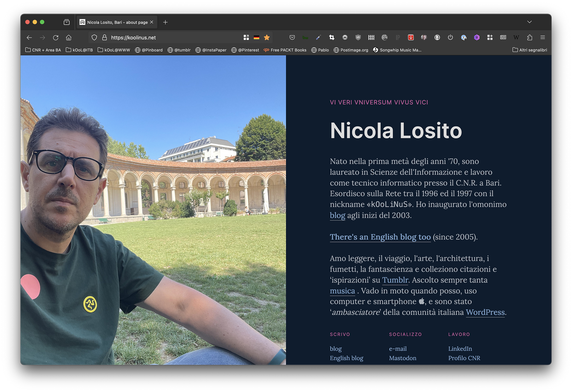Viewport: 572px width, 392px height.
Task: Open the purple hexagon extension
Action: click(477, 37)
